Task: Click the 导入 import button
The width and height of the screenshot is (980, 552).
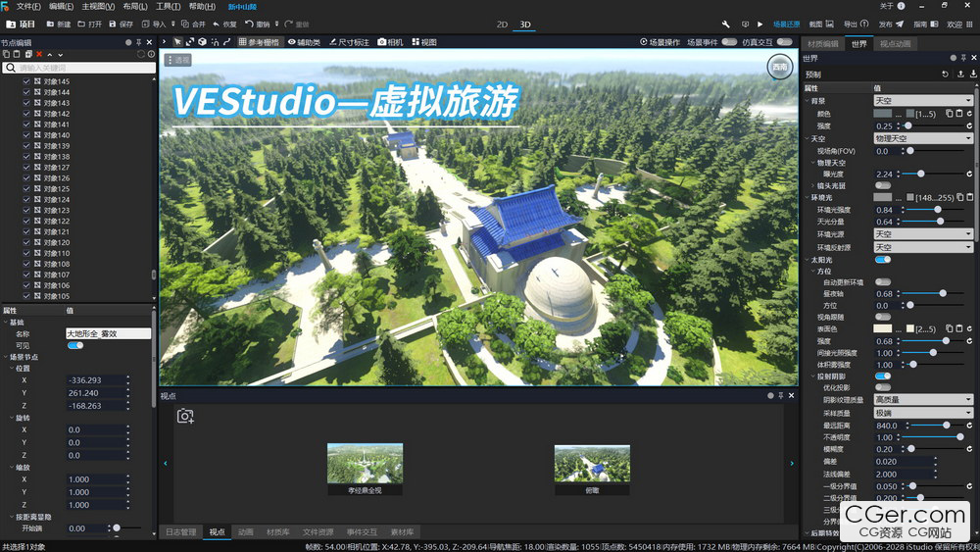Action: point(154,25)
